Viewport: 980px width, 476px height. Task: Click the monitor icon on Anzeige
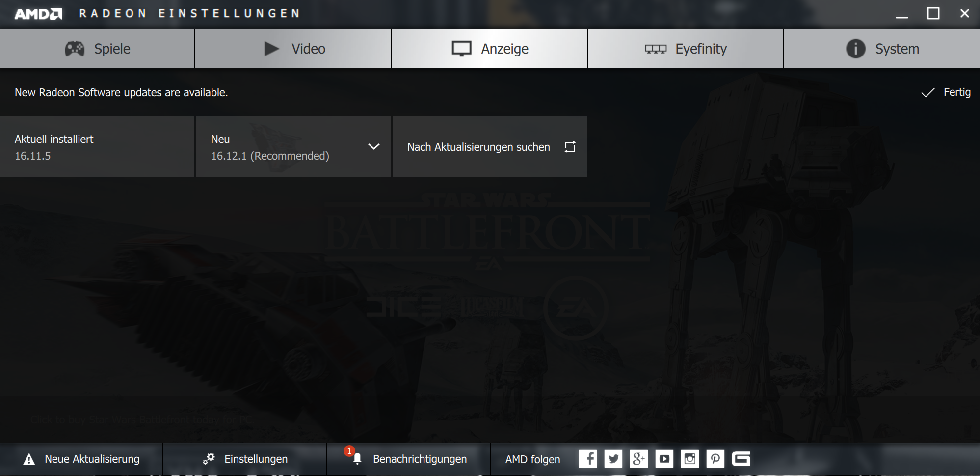(x=462, y=49)
